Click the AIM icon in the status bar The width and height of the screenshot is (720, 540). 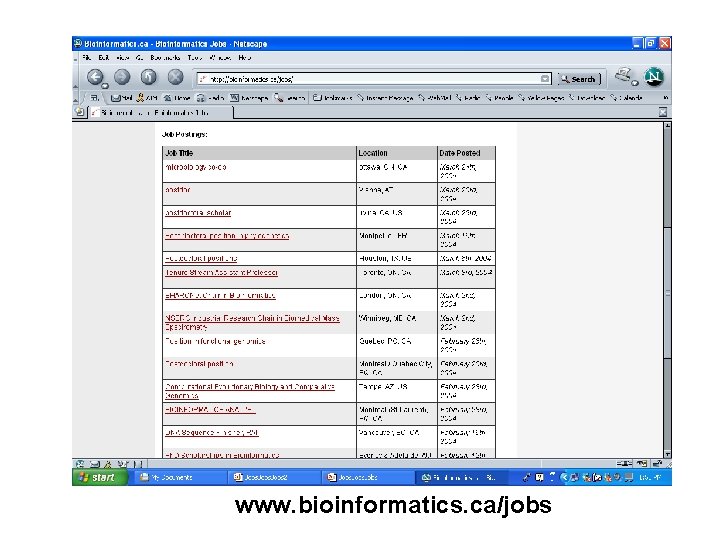(109, 464)
